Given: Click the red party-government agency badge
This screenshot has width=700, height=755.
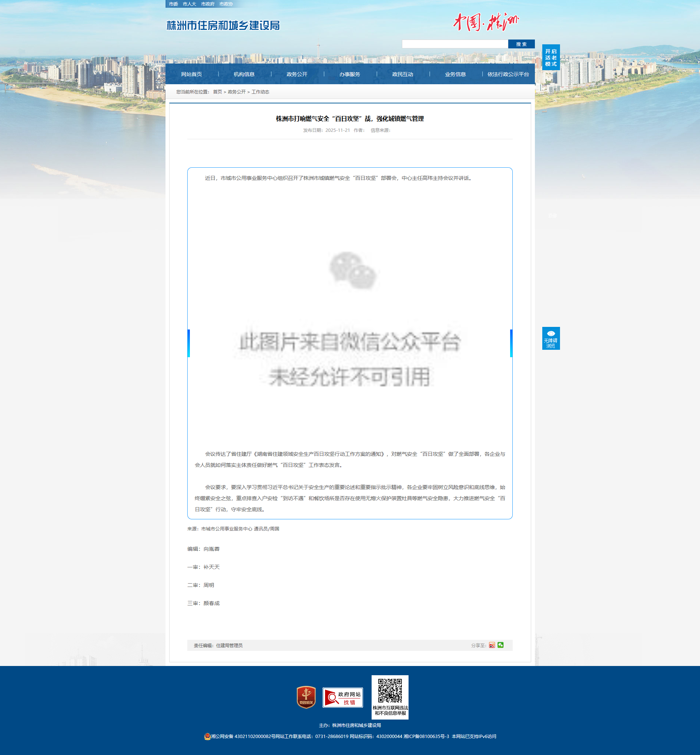Looking at the screenshot, I should click(x=306, y=697).
